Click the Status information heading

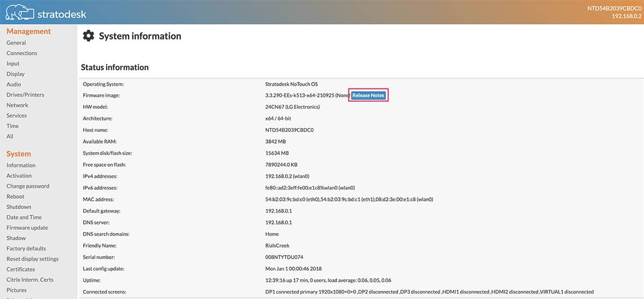click(x=115, y=68)
